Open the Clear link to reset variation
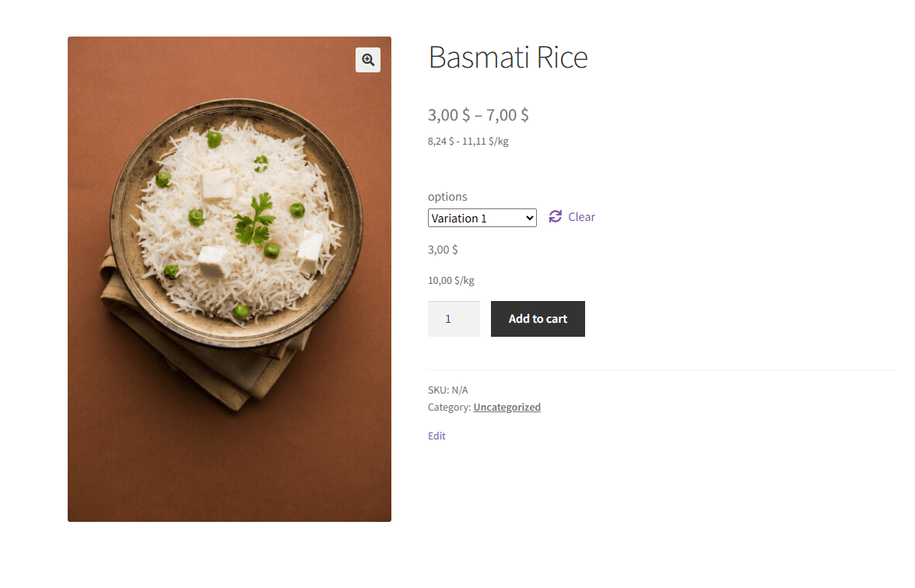This screenshot has width=915, height=588. point(580,216)
